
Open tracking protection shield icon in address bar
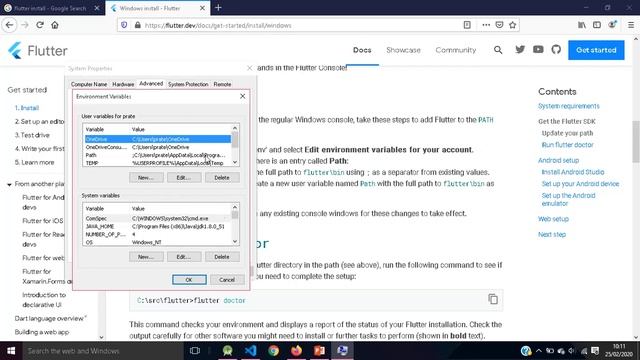pos(124,25)
